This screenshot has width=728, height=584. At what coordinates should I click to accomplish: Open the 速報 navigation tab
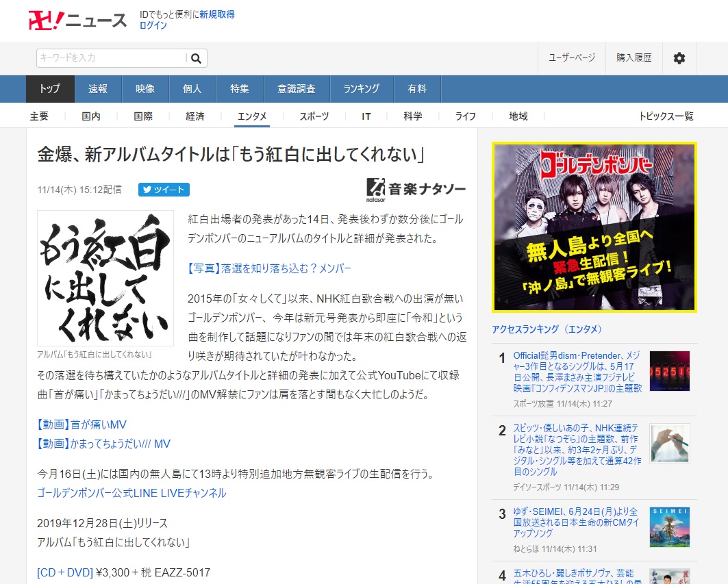[98, 89]
